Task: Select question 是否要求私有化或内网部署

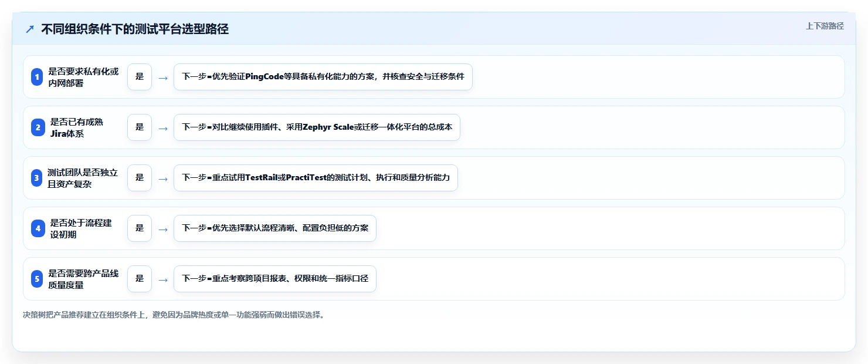Action: 83,77
